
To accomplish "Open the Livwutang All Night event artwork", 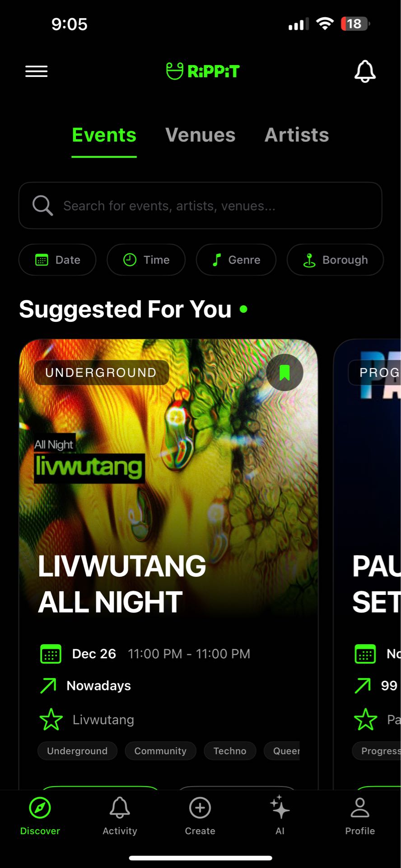I will [x=168, y=479].
